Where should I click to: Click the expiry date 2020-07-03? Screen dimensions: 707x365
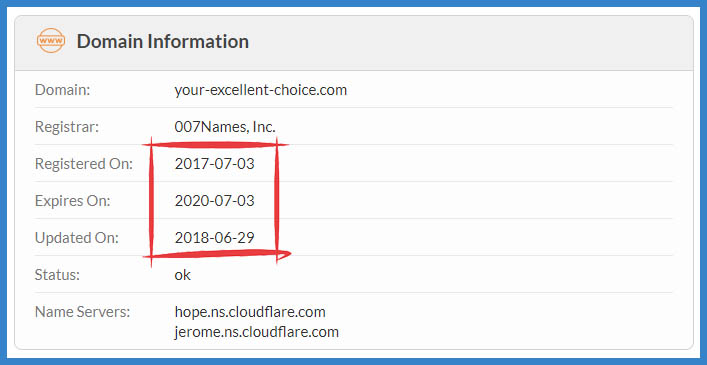click(x=215, y=201)
